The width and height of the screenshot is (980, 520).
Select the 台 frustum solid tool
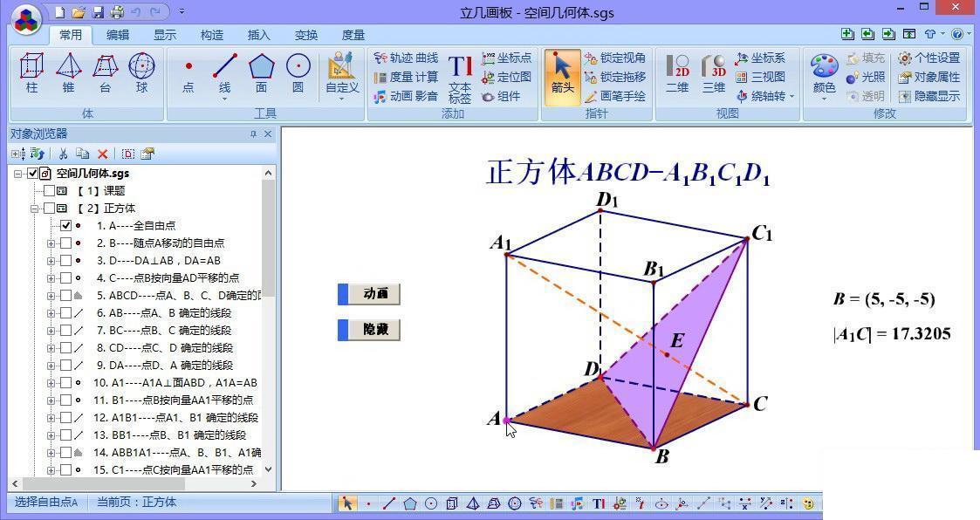106,73
